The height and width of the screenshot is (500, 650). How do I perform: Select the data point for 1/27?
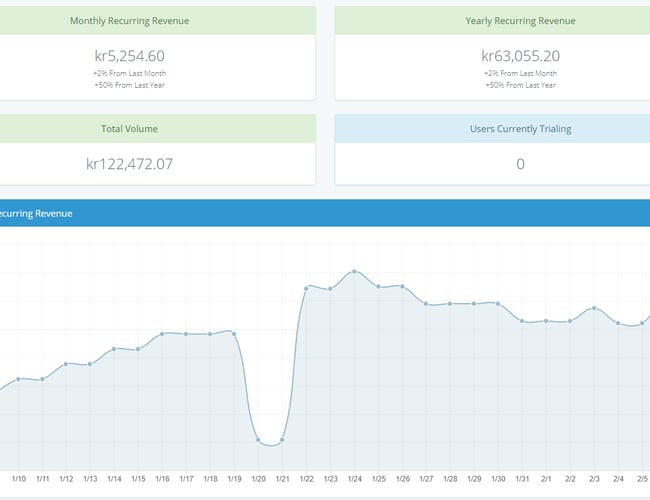[x=426, y=303]
